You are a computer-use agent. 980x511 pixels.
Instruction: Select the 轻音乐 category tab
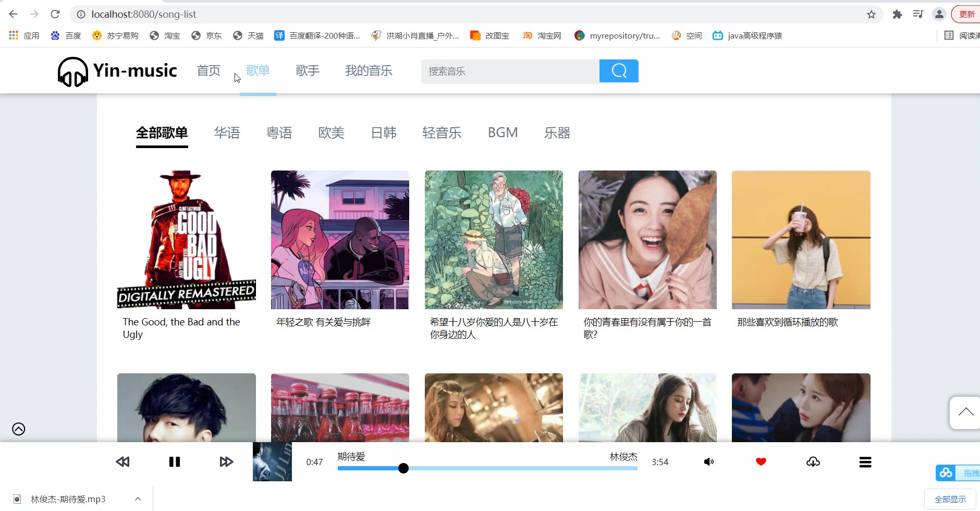pyautogui.click(x=442, y=133)
